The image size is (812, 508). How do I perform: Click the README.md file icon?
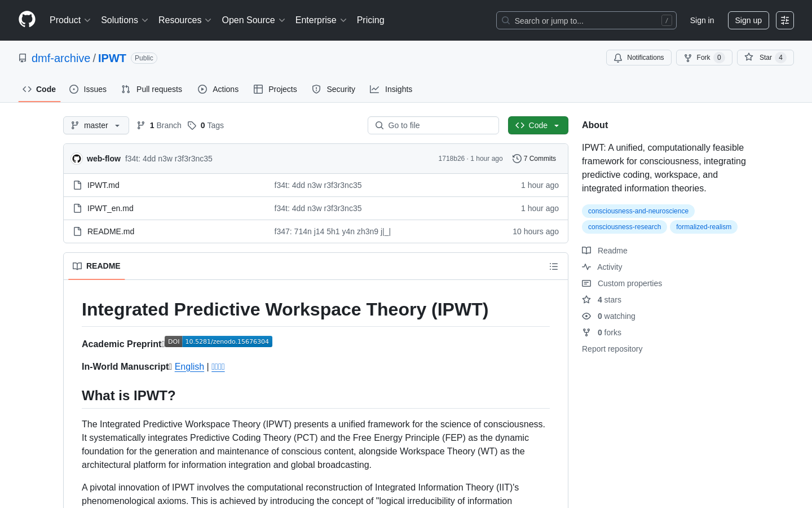click(x=78, y=231)
